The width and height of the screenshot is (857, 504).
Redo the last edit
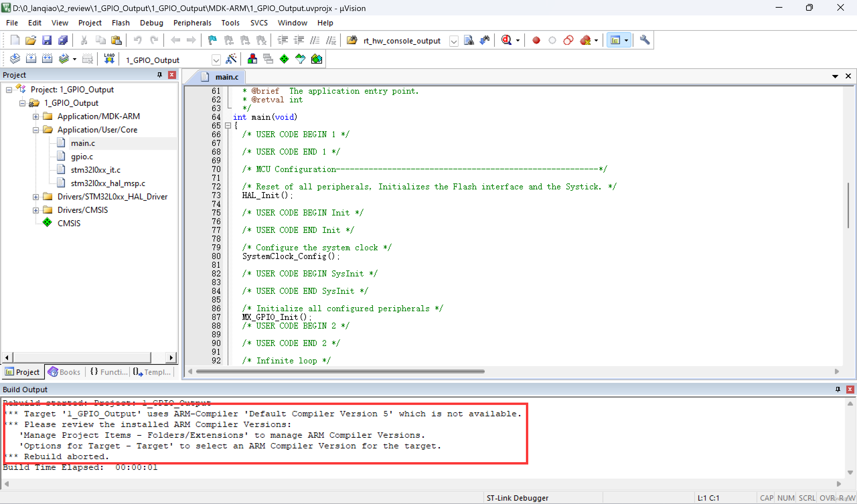point(154,40)
